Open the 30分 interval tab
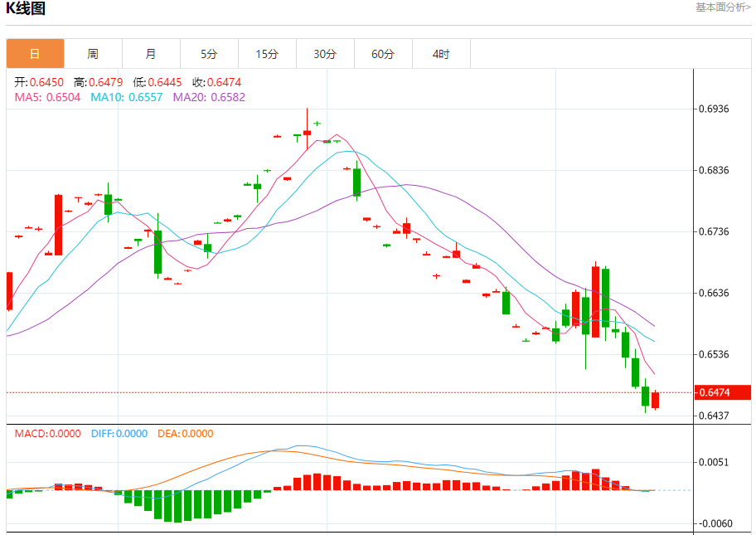 tap(325, 54)
